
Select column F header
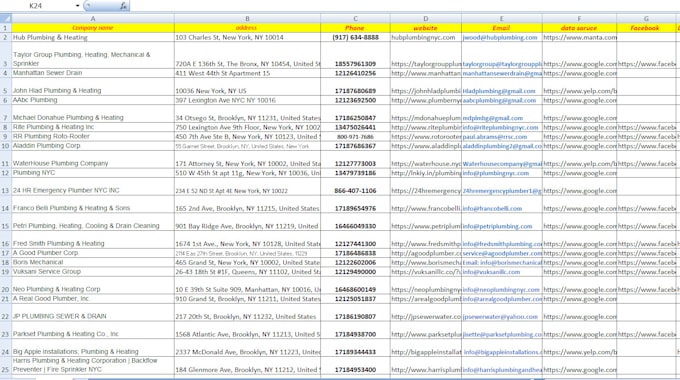coord(579,19)
